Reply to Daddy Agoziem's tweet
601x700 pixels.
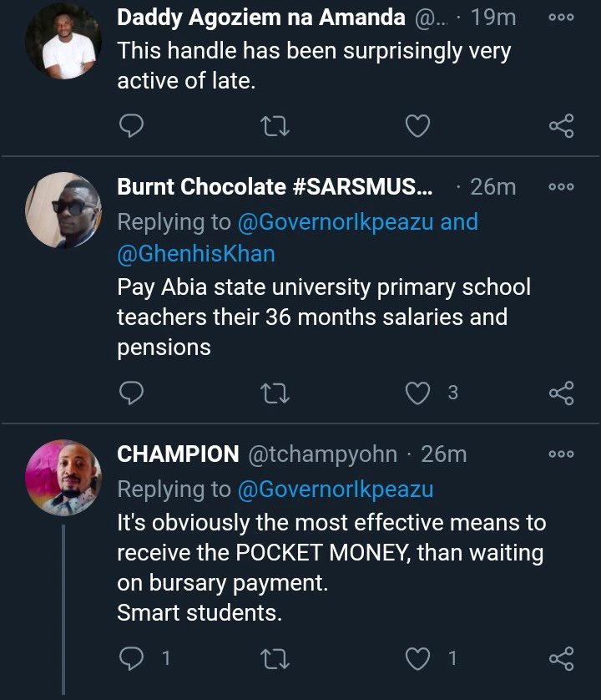point(132,126)
